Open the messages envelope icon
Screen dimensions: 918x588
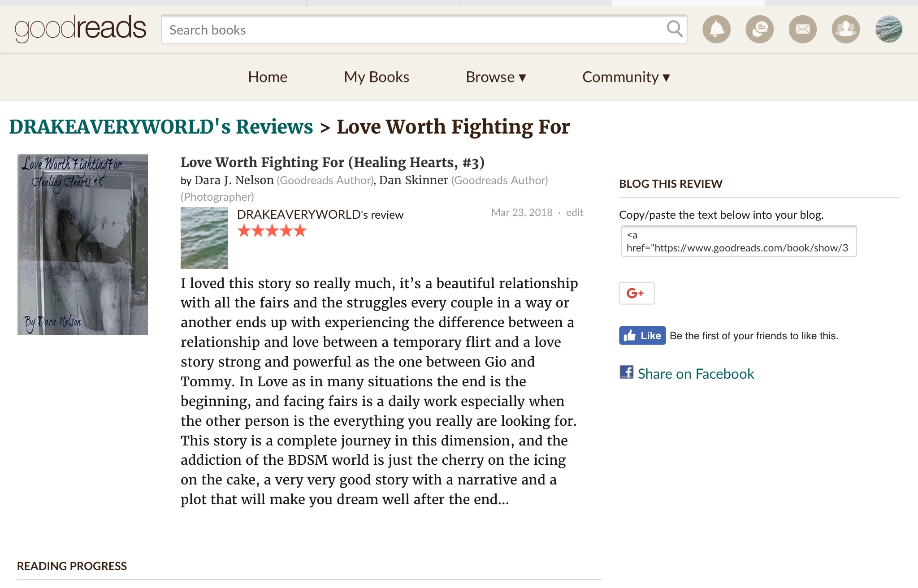(x=802, y=30)
